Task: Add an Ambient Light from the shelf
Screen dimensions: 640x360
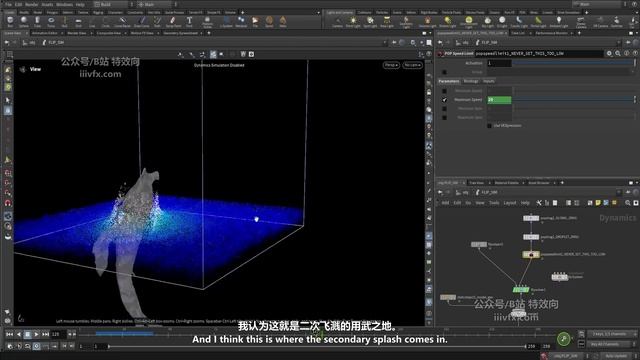Action: pos(559,22)
